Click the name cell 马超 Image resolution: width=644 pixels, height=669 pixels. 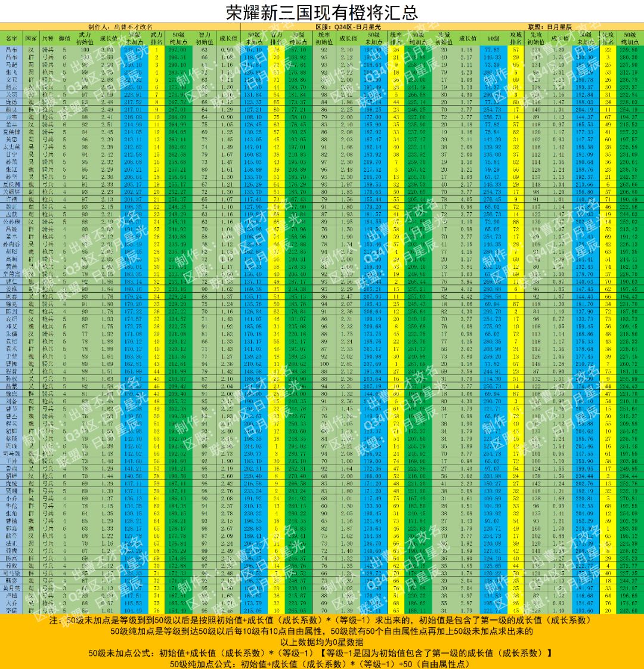coord(11,65)
